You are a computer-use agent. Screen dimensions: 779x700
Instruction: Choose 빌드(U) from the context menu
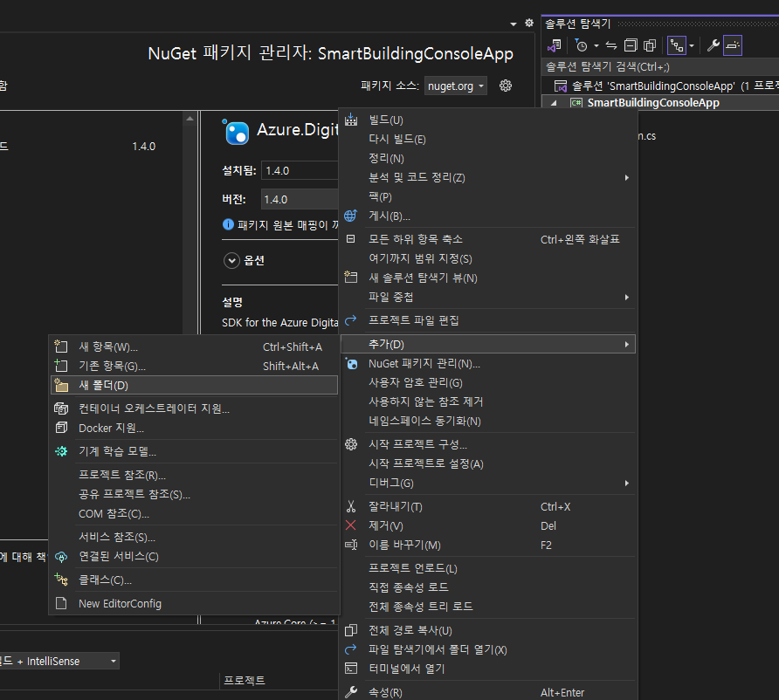385,120
